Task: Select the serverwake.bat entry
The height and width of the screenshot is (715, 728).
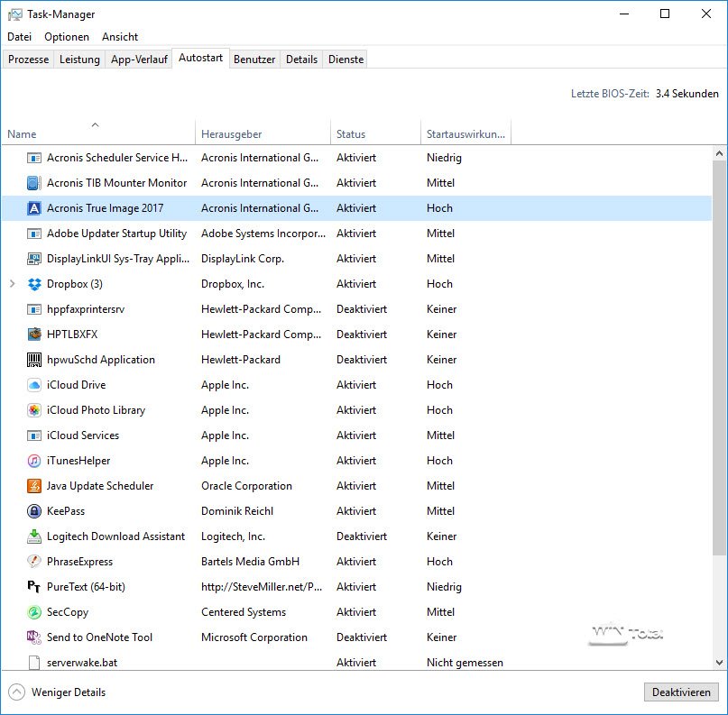Action: click(82, 663)
